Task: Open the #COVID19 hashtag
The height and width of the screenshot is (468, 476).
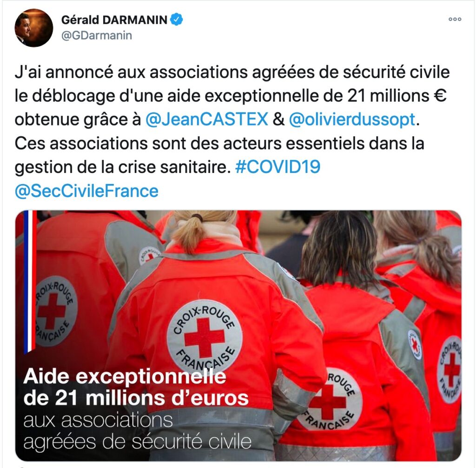Action: pos(278,167)
